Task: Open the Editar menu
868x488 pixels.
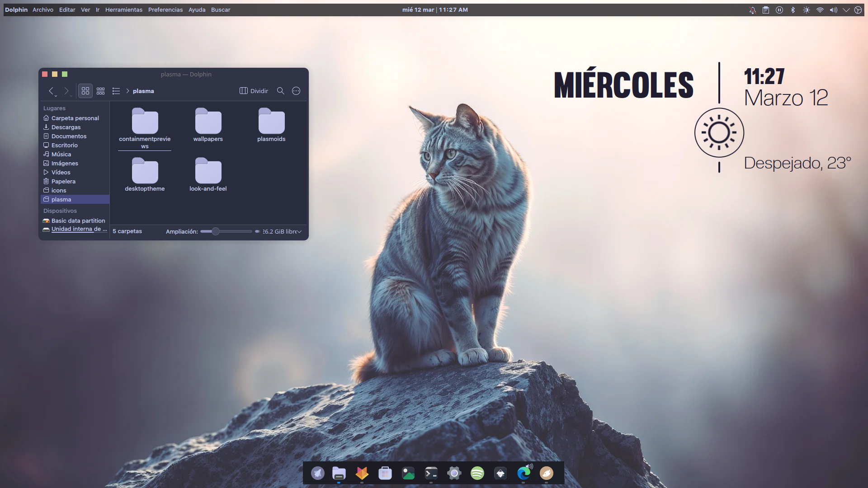Action: click(x=67, y=9)
